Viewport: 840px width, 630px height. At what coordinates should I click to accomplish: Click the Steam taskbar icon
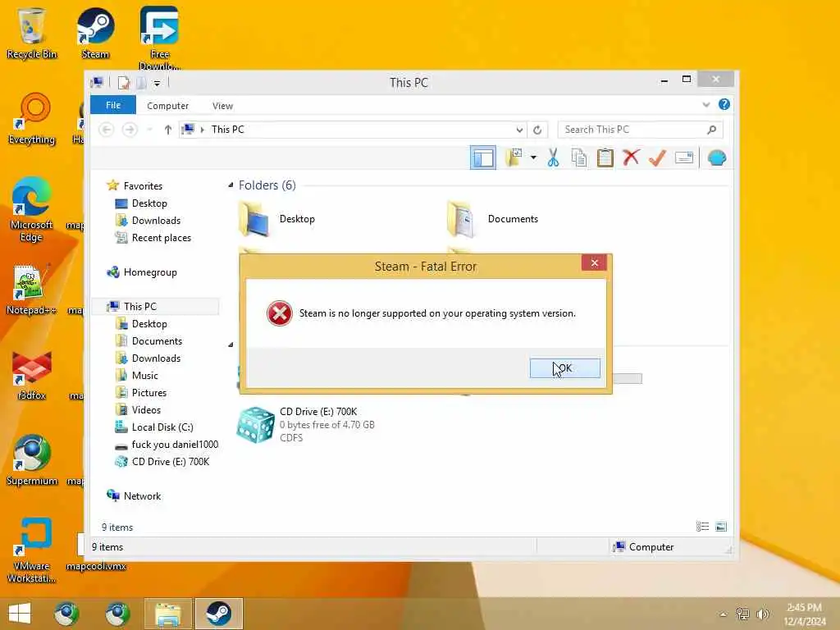218,614
